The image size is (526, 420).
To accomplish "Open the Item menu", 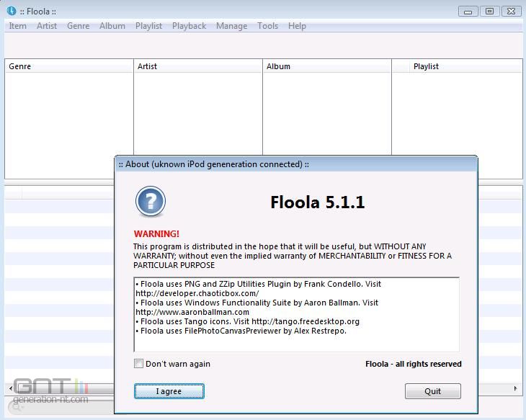I will (18, 26).
